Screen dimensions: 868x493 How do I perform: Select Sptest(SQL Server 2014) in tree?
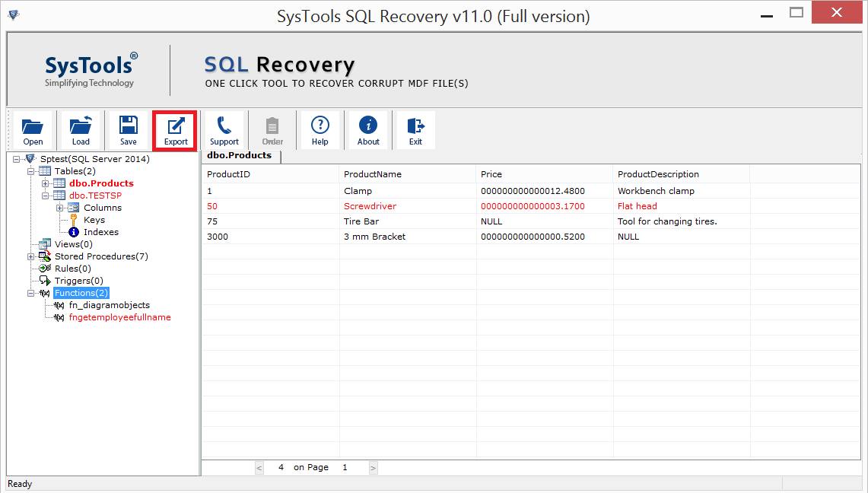(x=94, y=159)
